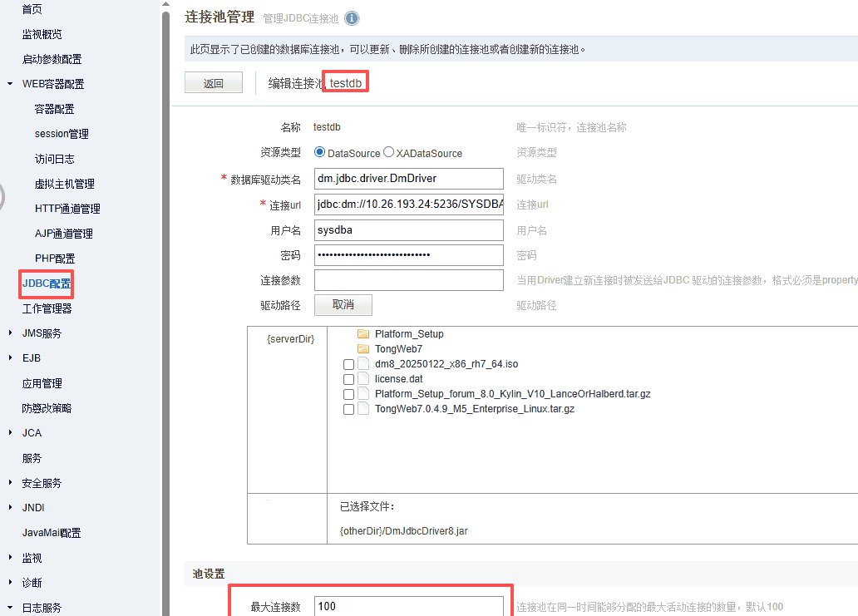Check the dm8_20250122_x86_rh7_64.iso checkbox
The image size is (858, 616).
coord(348,365)
